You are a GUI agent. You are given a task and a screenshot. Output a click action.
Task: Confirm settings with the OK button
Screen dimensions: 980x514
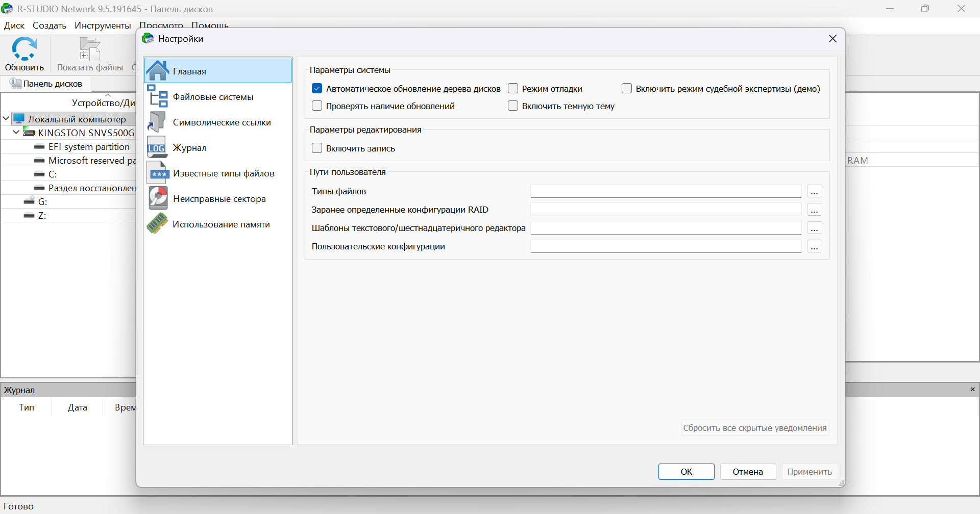pos(686,472)
